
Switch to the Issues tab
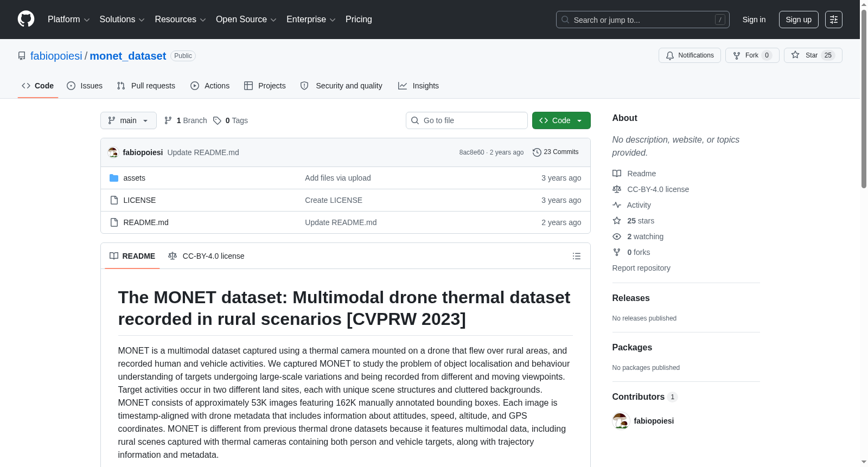85,86
